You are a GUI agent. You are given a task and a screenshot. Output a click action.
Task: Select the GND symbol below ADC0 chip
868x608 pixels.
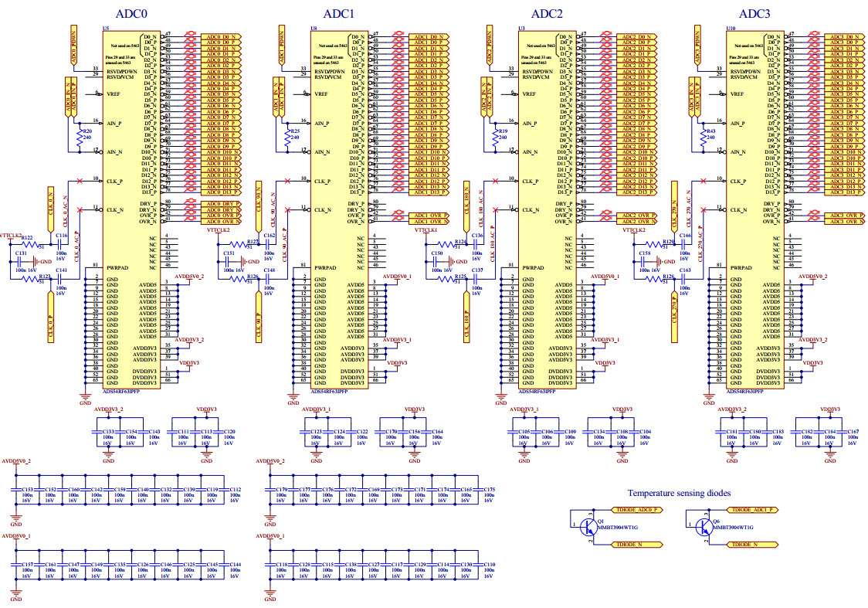pos(85,396)
